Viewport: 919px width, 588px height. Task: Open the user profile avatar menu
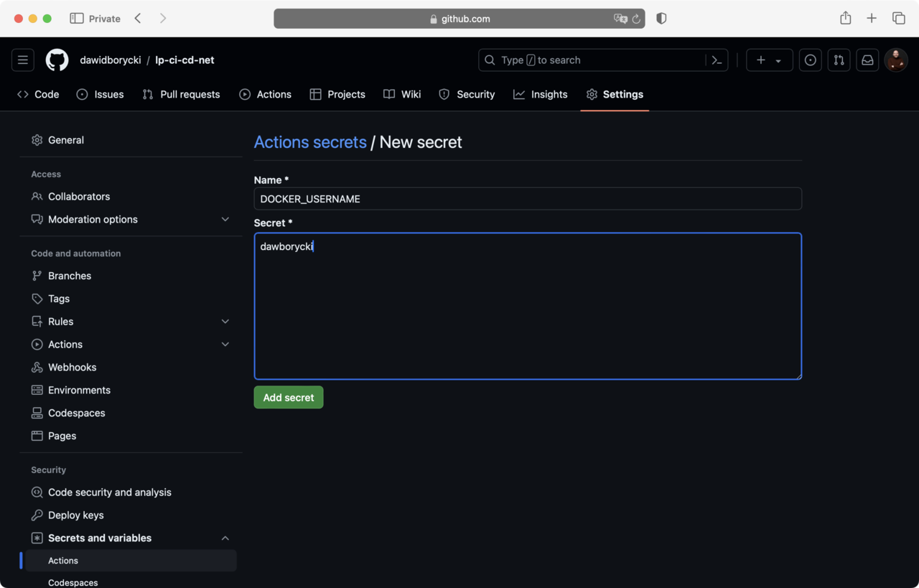[895, 60]
